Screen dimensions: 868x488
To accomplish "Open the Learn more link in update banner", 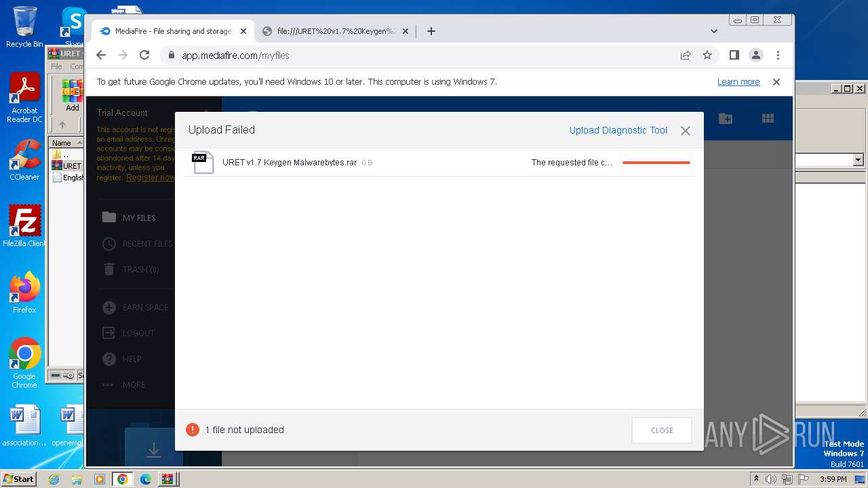I will pyautogui.click(x=738, y=82).
